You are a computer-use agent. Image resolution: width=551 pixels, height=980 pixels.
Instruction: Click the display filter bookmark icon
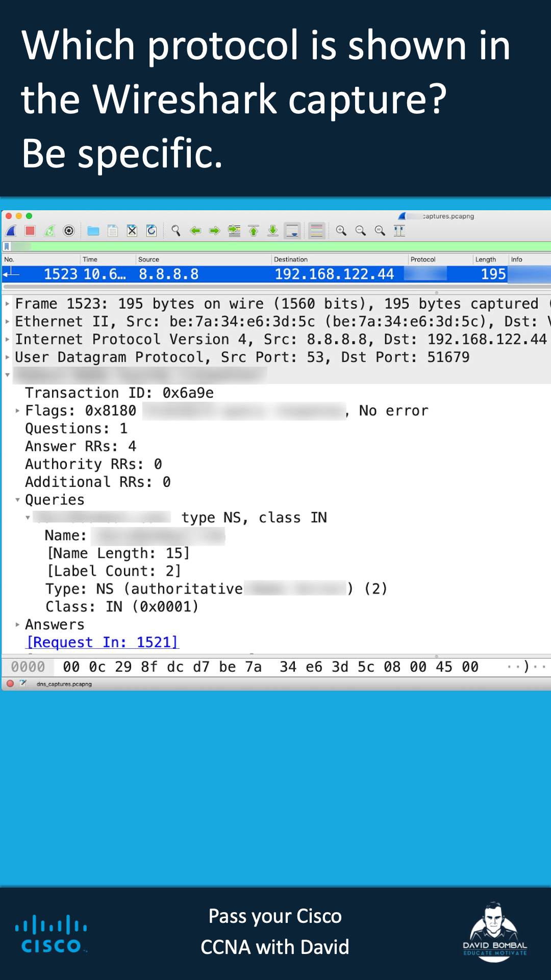click(7, 247)
